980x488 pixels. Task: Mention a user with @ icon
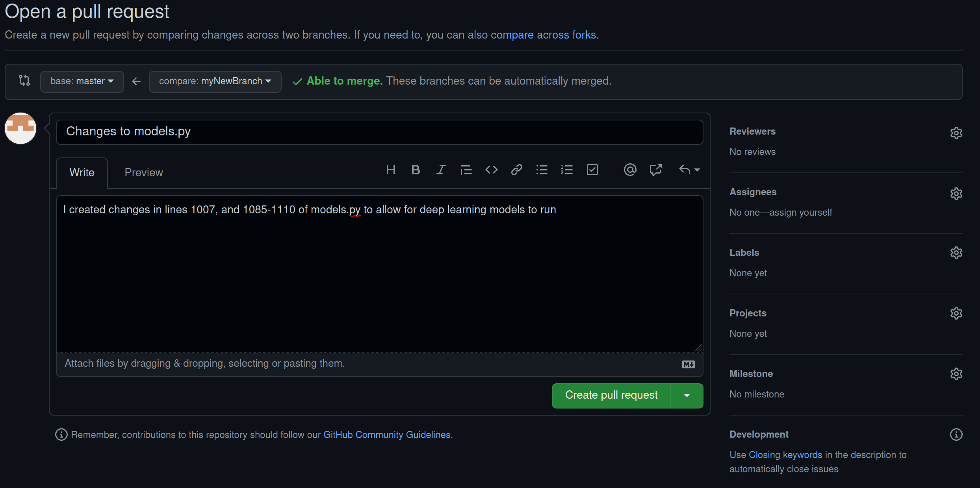pyautogui.click(x=630, y=170)
